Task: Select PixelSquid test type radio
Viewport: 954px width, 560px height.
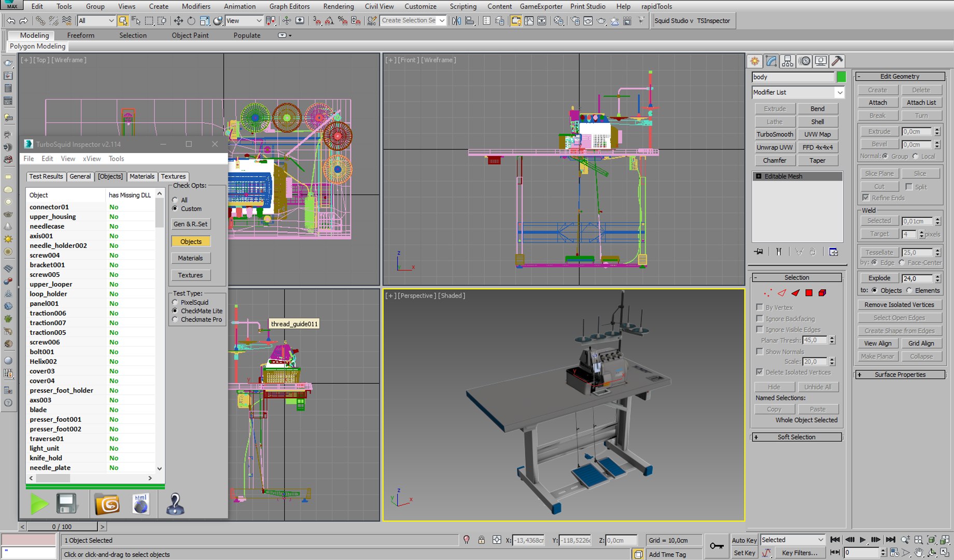Action: (x=175, y=302)
